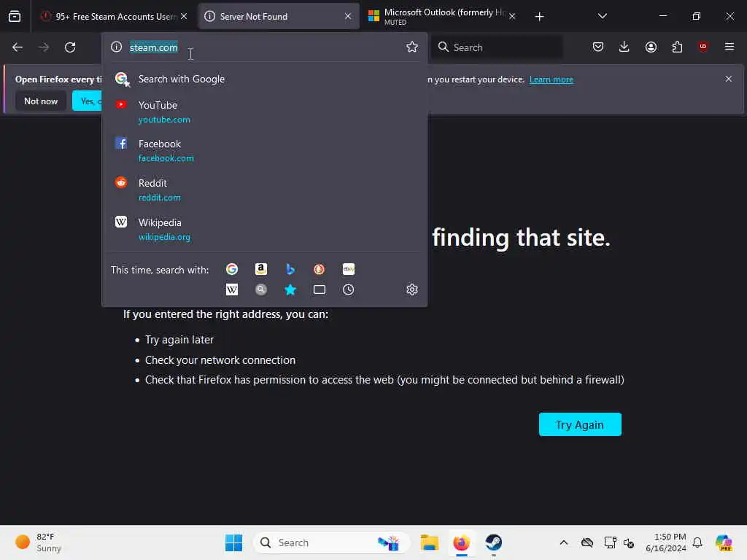The image size is (747, 560).
Task: Open Copilot preview icon in taskbar
Action: point(724,542)
